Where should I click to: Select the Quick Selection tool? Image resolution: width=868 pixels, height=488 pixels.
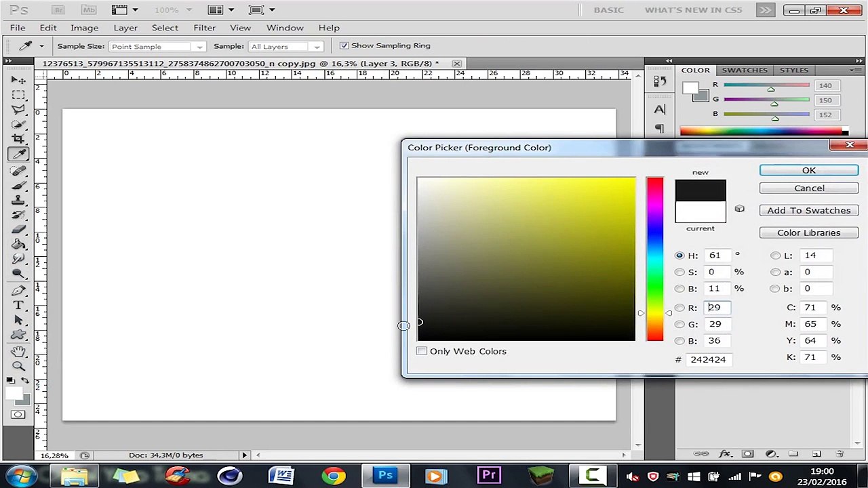[18, 125]
